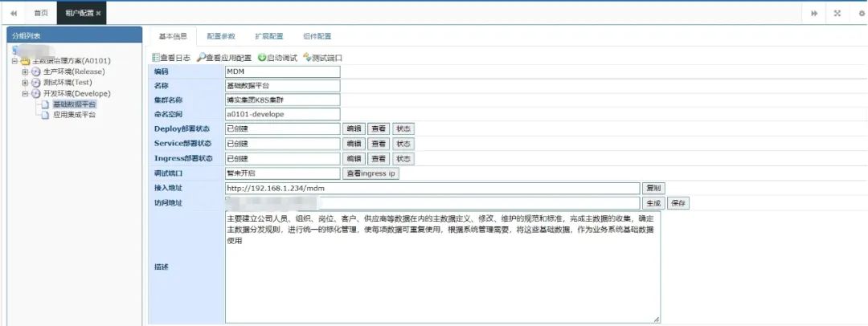This screenshot has height=326, width=868.
Task: Click 编辑 button in Ingress部署状态 row
Action: 354,158
